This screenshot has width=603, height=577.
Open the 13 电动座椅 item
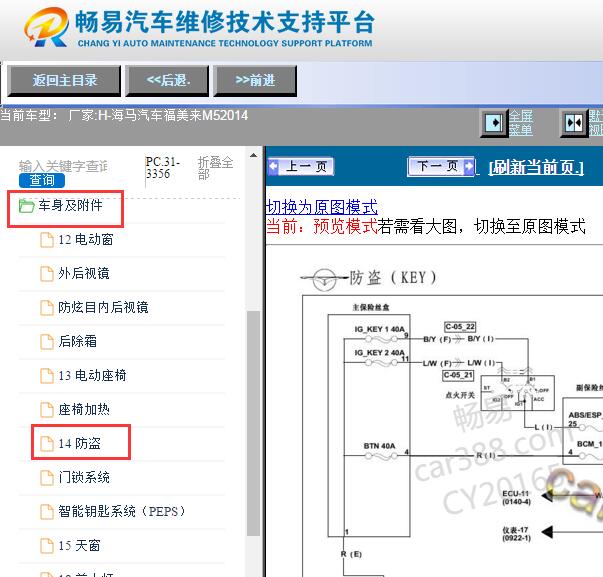tap(92, 375)
